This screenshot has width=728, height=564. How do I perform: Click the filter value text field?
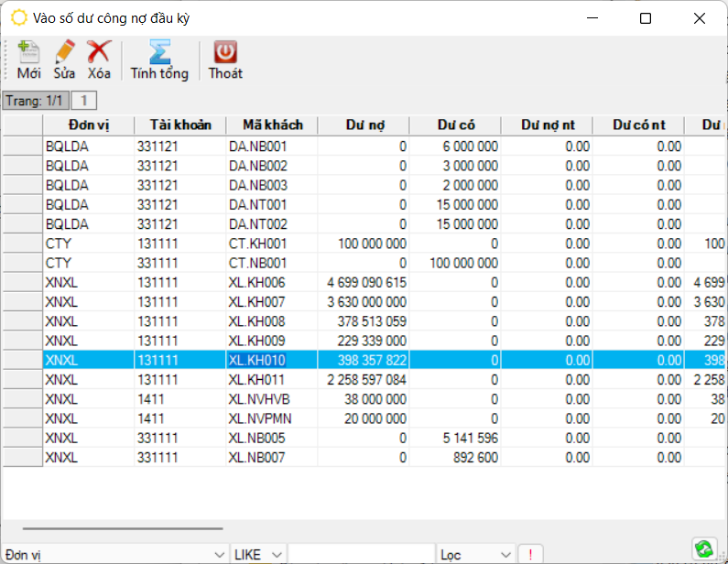pos(361,555)
